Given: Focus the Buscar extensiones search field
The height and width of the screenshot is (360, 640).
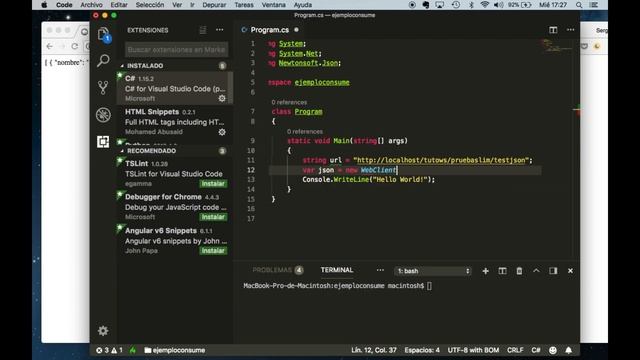Looking at the screenshot, I should tap(176, 50).
